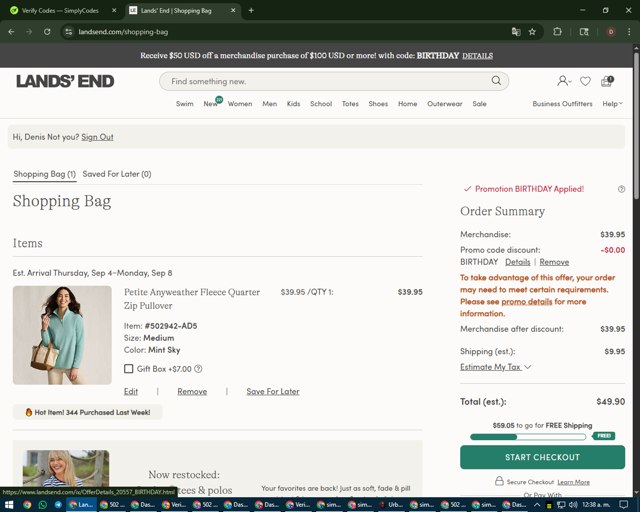Click the promo details link in warning
This screenshot has width=640, height=512.
click(x=527, y=302)
